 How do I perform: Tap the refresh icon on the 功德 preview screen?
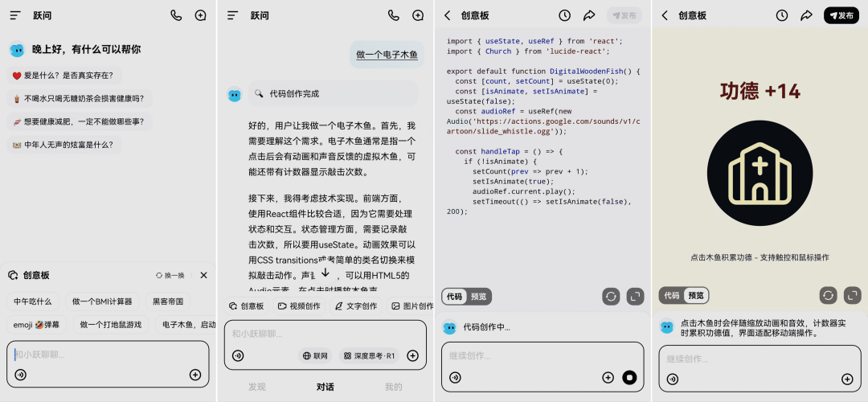[x=828, y=296]
